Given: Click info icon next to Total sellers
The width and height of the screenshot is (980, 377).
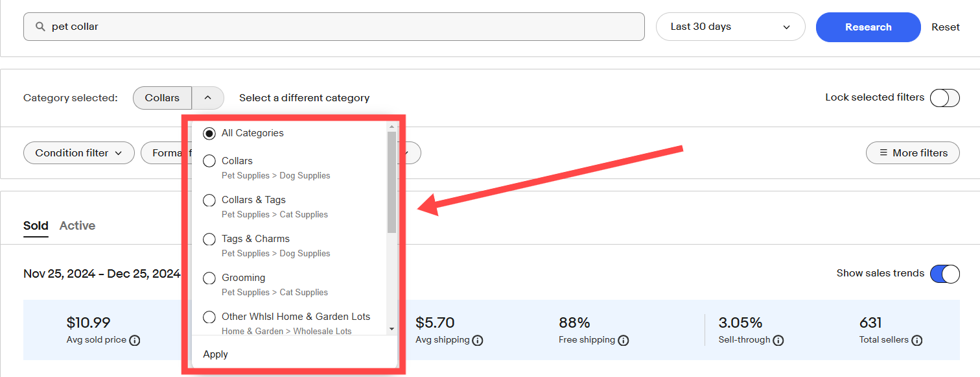Looking at the screenshot, I should pyautogui.click(x=916, y=340).
